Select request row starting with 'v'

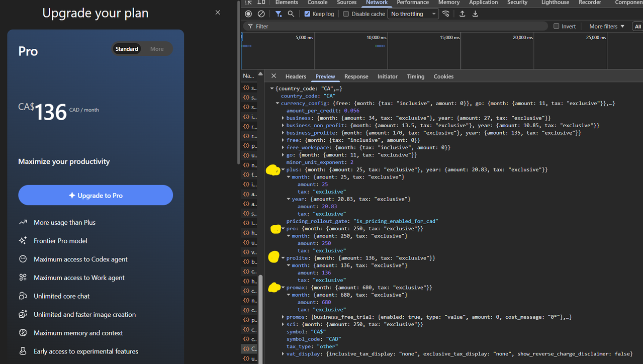[249, 252]
